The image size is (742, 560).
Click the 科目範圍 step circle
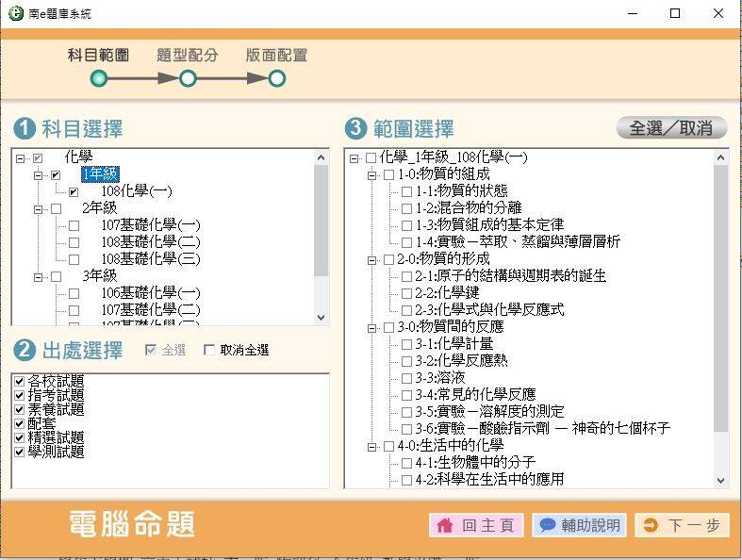(99, 78)
